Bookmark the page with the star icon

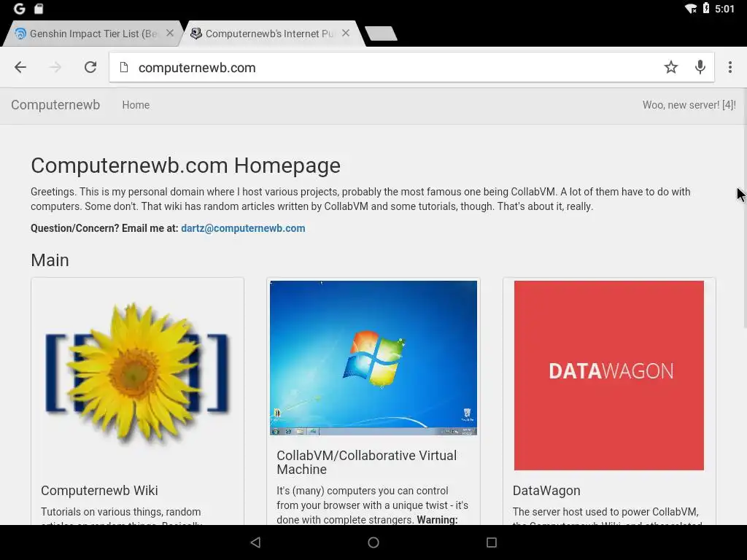click(x=671, y=67)
